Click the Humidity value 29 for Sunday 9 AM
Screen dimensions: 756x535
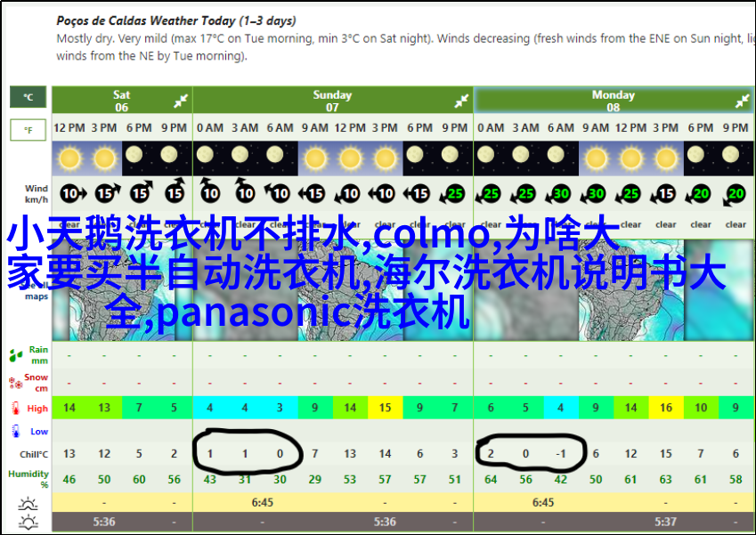point(315,480)
